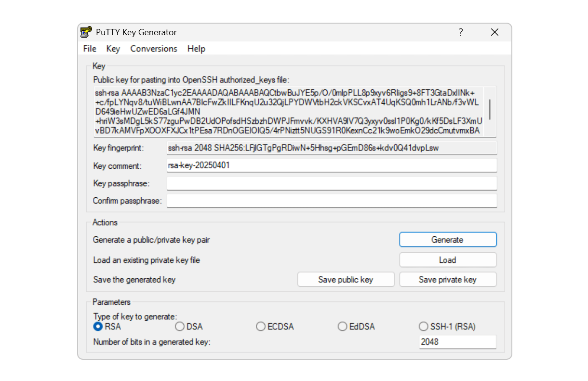
Task: Click Save public key button
Action: 346,280
